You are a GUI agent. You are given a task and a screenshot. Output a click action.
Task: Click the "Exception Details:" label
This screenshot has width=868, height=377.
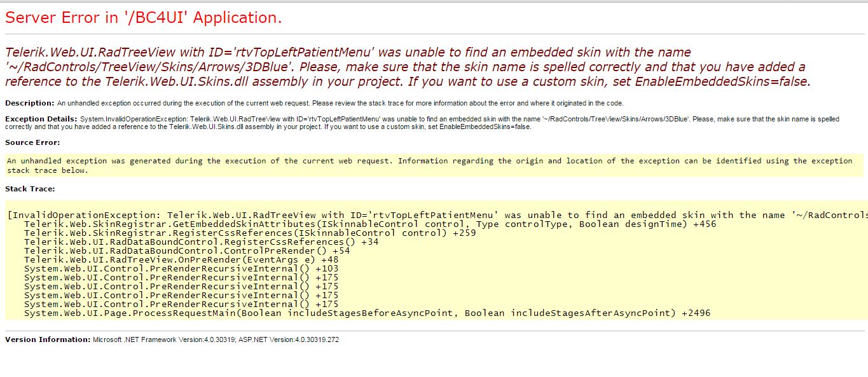pos(41,119)
